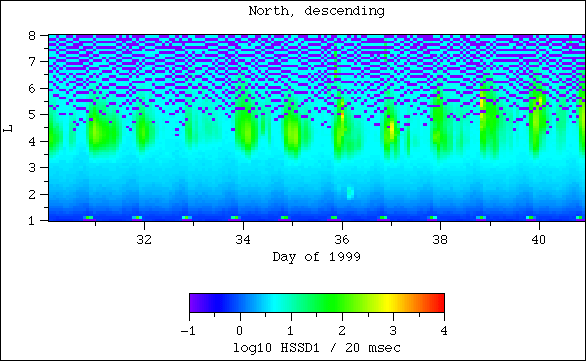Click the plot title "North, descending"
The width and height of the screenshot is (586, 361).
pos(317,11)
